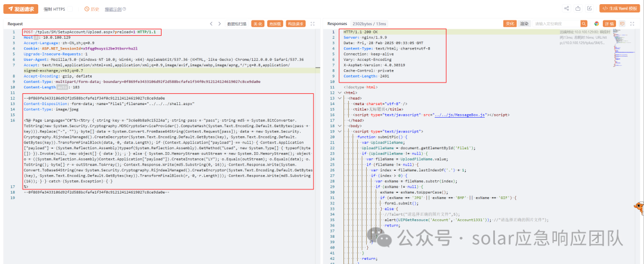
Task: Switch Responses view to 渲染 tab
Action: 525,24
